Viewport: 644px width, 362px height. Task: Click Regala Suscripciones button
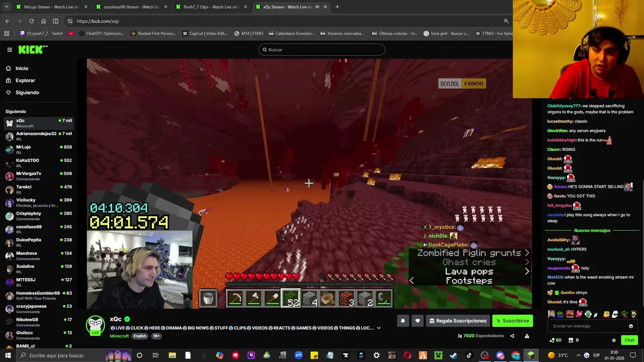click(x=458, y=321)
